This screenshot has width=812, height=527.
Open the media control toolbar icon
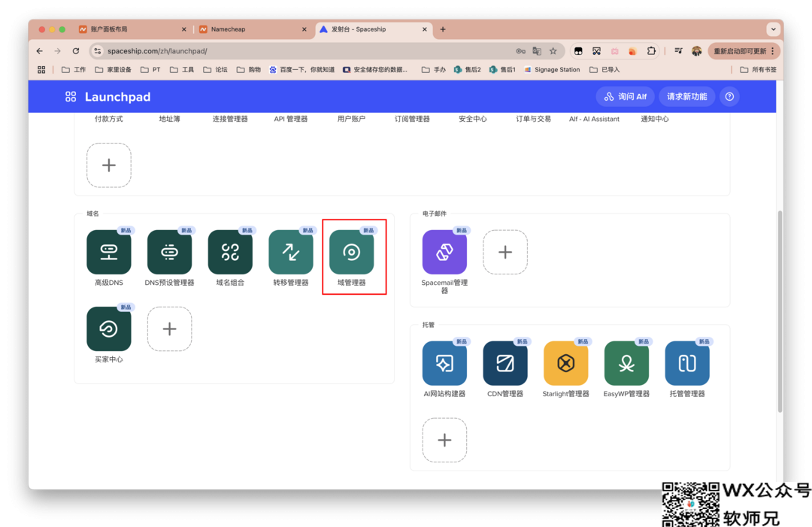pos(678,51)
